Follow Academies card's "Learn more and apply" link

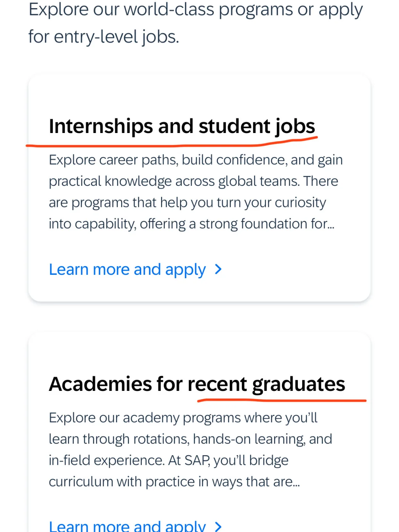pyautogui.click(x=127, y=526)
